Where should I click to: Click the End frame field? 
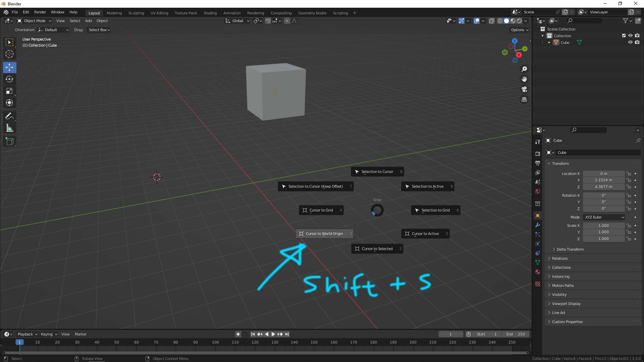point(516,334)
